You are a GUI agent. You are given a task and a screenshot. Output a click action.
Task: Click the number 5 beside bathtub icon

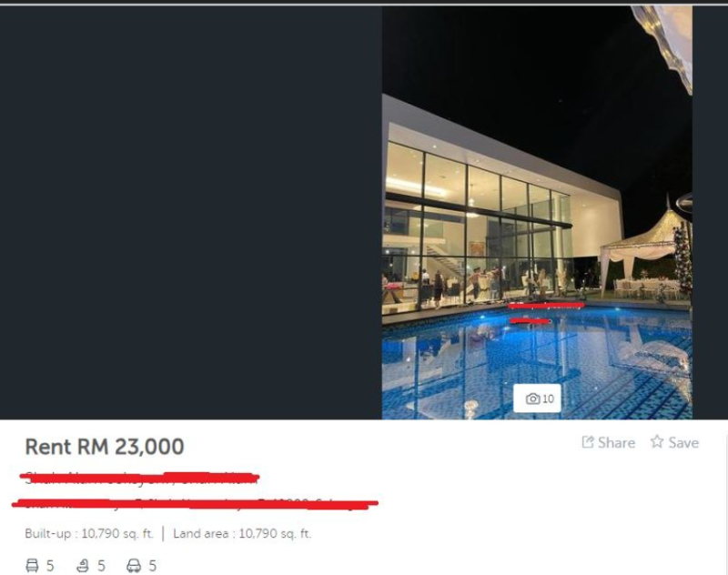(x=101, y=566)
